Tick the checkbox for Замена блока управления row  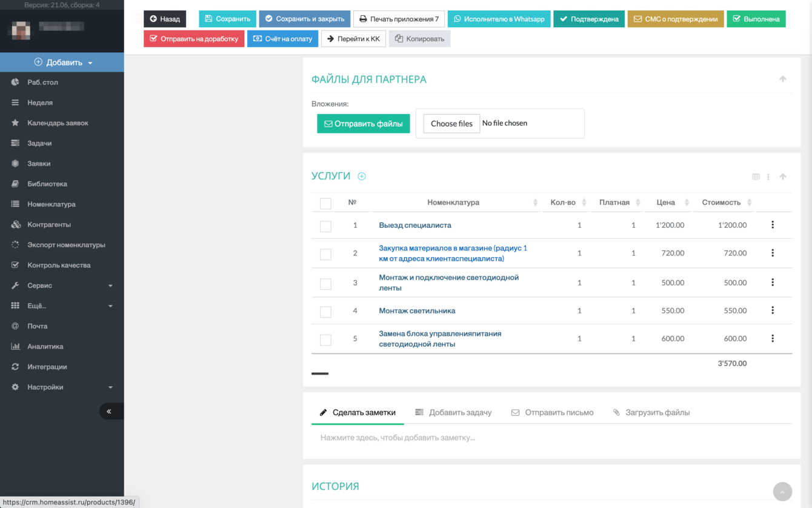click(x=325, y=339)
